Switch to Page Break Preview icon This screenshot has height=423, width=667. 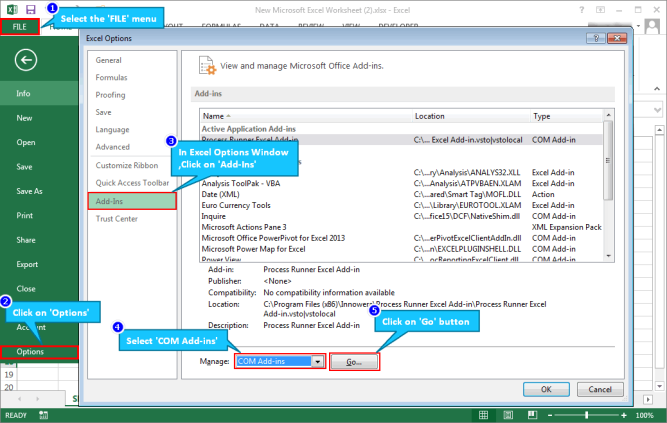(x=532, y=415)
